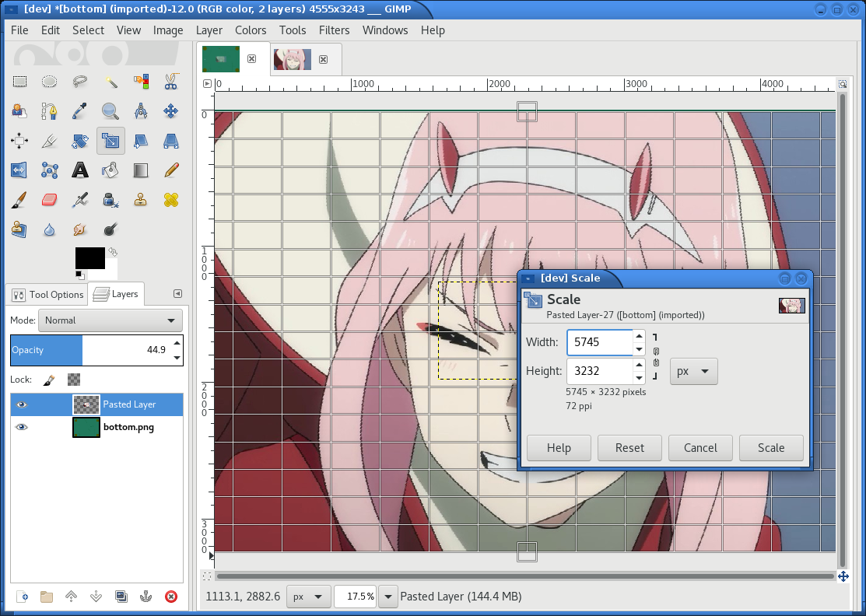Toggle lock alpha channel checkerboard icon
This screenshot has height=616, width=866.
pos(73,380)
